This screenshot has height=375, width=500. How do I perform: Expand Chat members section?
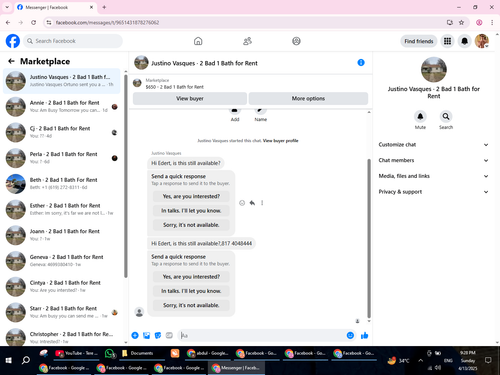(434, 160)
